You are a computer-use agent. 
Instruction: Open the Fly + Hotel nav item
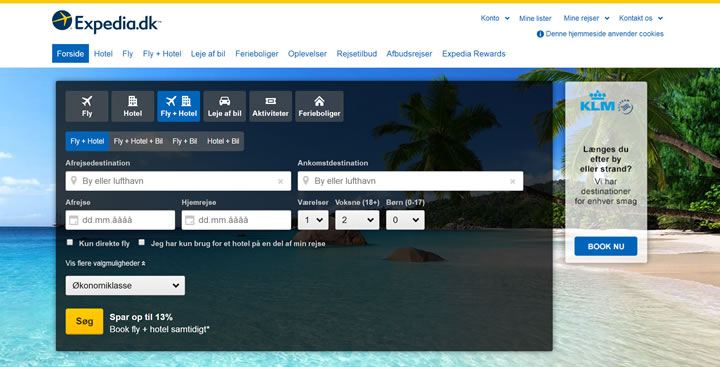tap(162, 54)
